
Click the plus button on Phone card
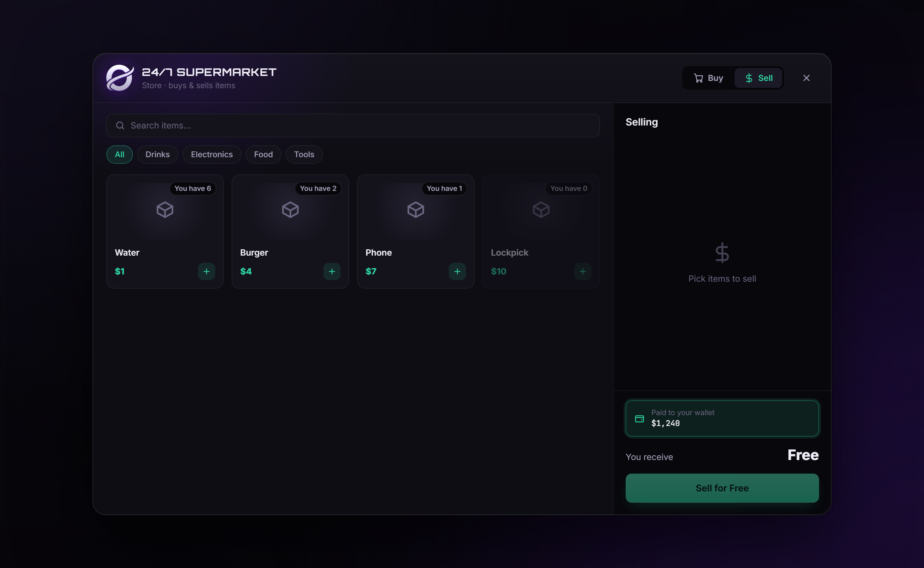click(457, 271)
